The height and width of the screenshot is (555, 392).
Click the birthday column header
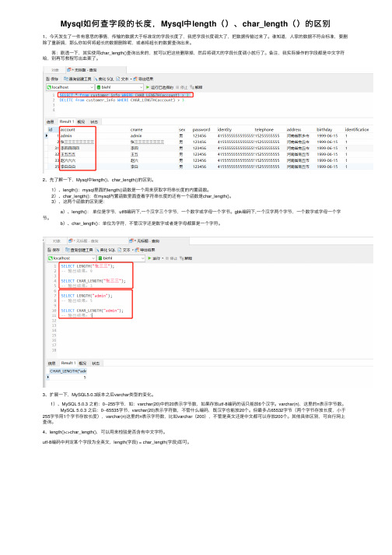(324, 129)
